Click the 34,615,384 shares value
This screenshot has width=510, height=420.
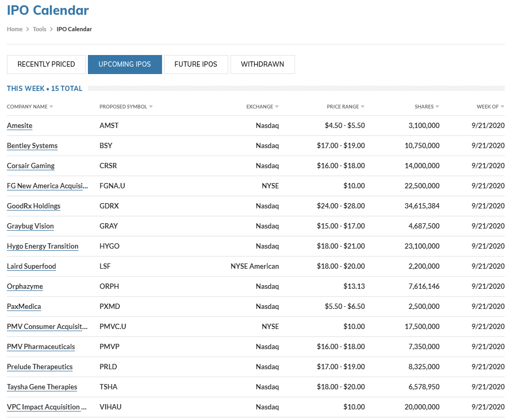coord(422,206)
